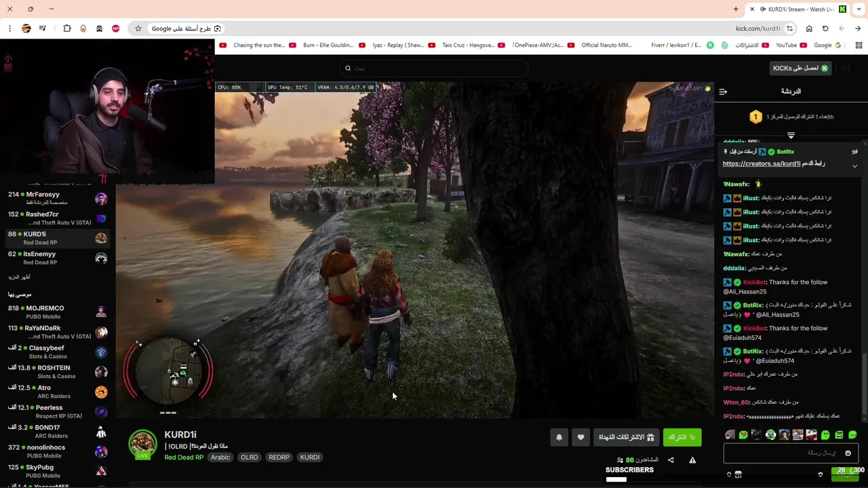Viewport: 868px width, 488px height.
Task: Follow the channel with heart button
Action: point(580,438)
